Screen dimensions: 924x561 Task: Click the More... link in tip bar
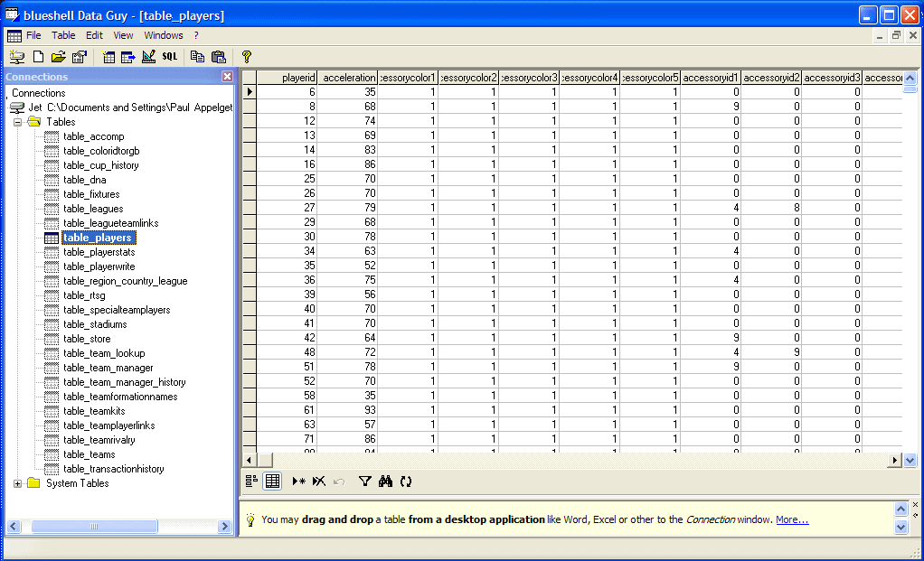pyautogui.click(x=791, y=519)
